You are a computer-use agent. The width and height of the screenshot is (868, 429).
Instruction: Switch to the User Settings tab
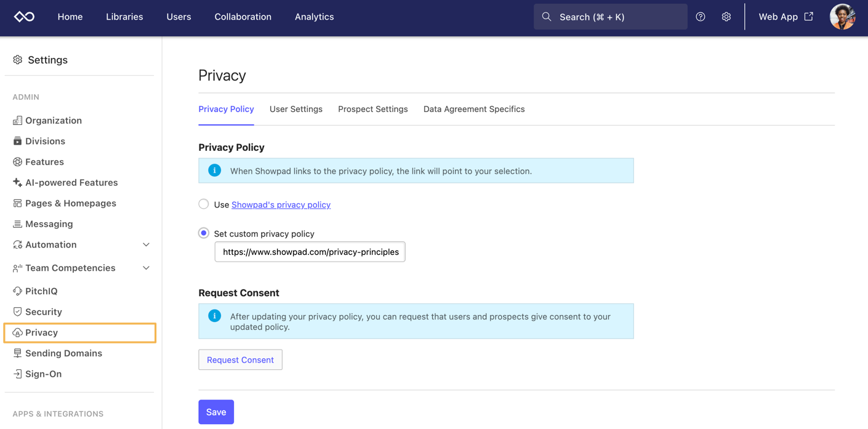[296, 109]
